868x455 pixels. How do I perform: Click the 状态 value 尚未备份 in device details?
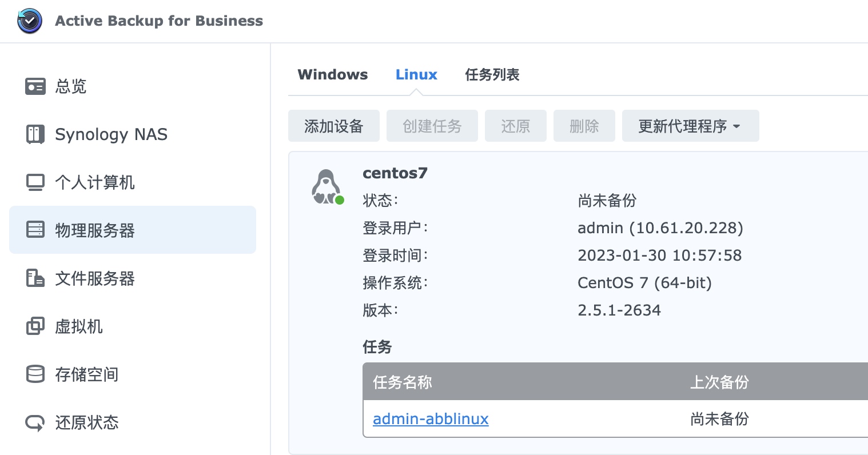pos(607,201)
